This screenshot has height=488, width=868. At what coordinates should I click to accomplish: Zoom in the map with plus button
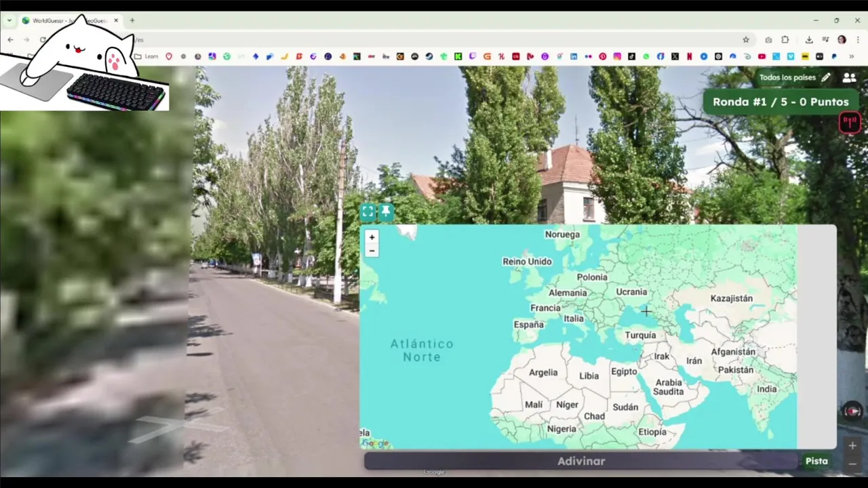(372, 237)
